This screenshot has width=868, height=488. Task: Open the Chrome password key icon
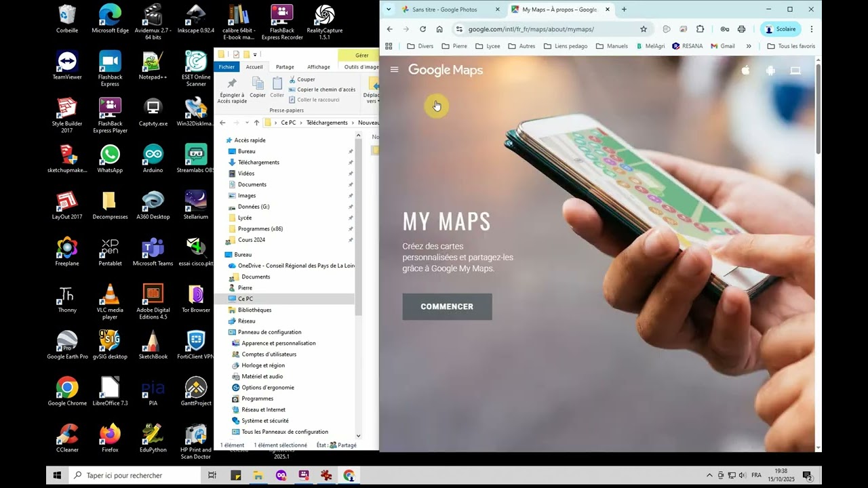(x=724, y=29)
